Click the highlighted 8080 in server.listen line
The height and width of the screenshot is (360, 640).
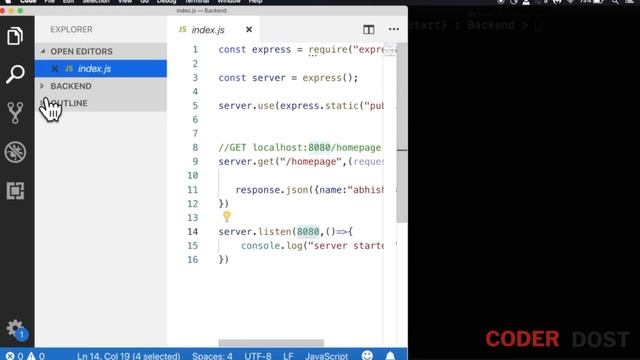(x=308, y=231)
